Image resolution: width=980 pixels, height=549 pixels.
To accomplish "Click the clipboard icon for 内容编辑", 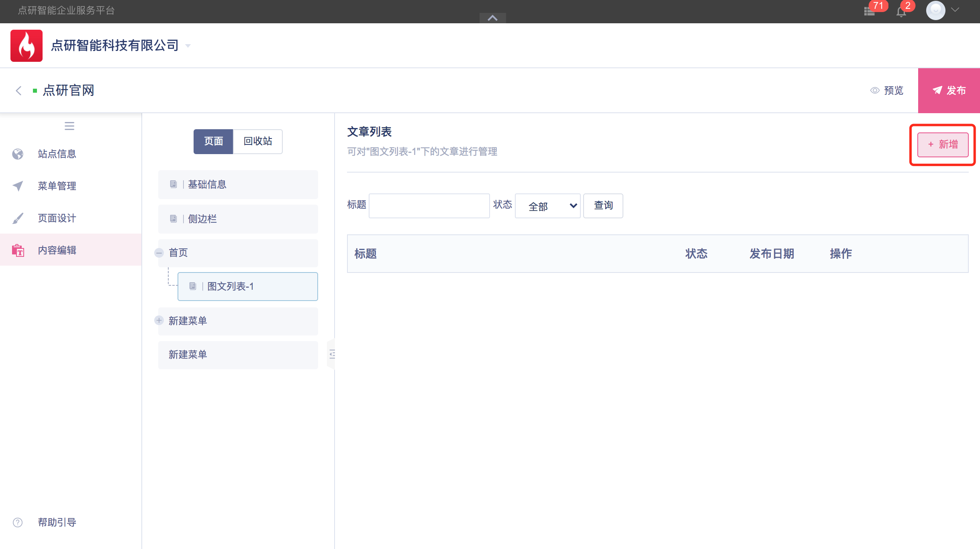I will [18, 250].
